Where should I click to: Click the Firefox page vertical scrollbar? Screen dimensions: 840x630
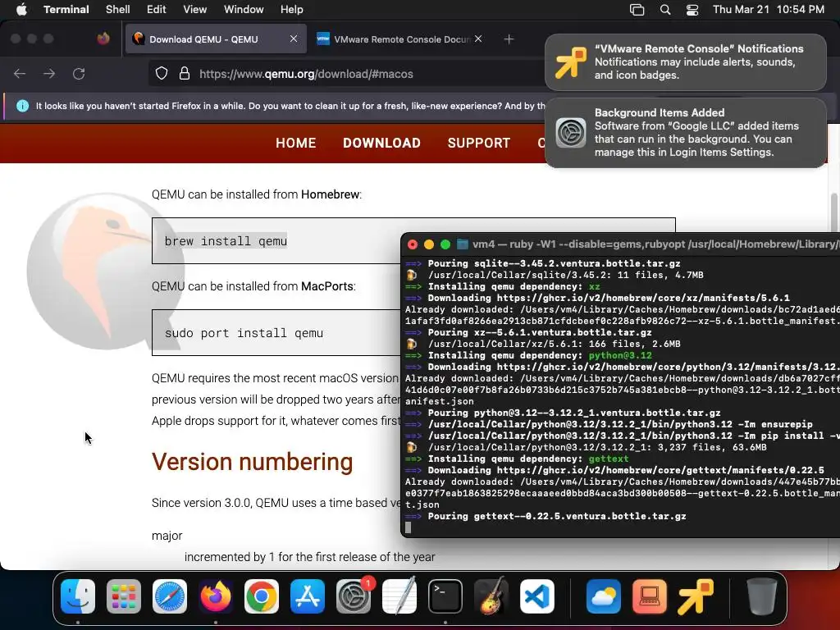(x=833, y=214)
